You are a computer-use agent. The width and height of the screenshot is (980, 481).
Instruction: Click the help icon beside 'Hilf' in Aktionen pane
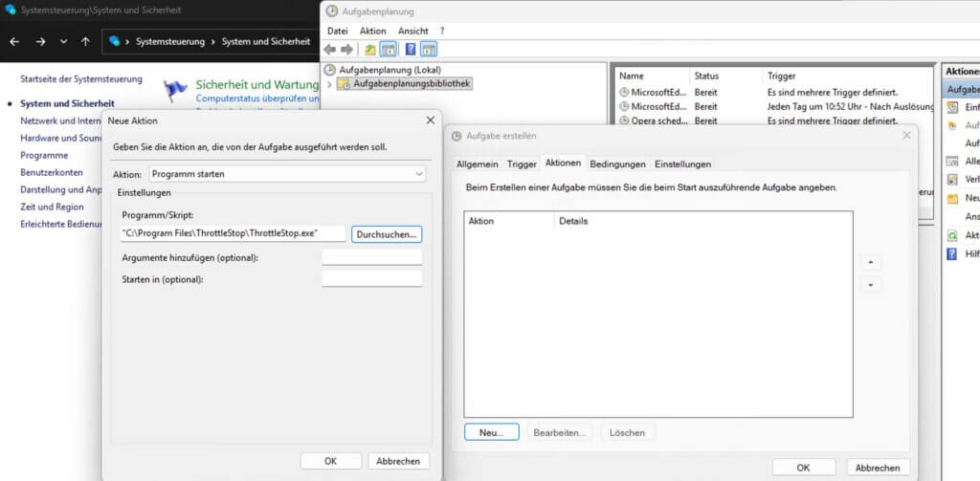click(x=952, y=254)
